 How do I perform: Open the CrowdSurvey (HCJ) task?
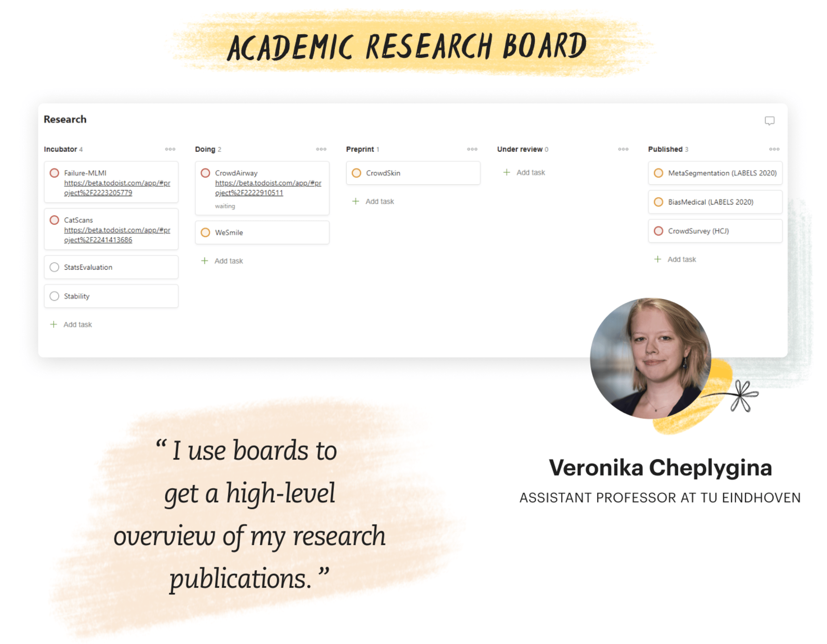pos(715,231)
